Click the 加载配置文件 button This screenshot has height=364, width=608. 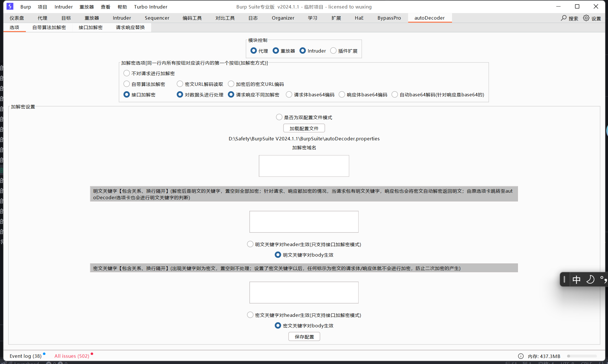[x=304, y=128]
